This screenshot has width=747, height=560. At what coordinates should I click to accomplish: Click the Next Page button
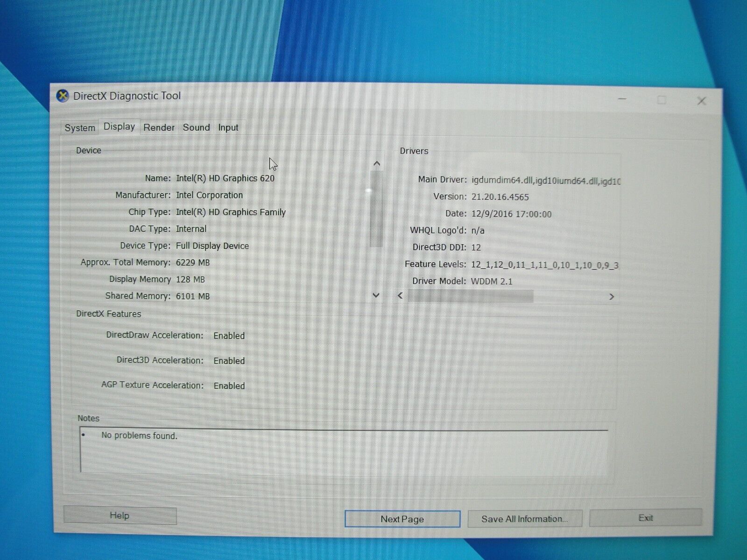402,519
